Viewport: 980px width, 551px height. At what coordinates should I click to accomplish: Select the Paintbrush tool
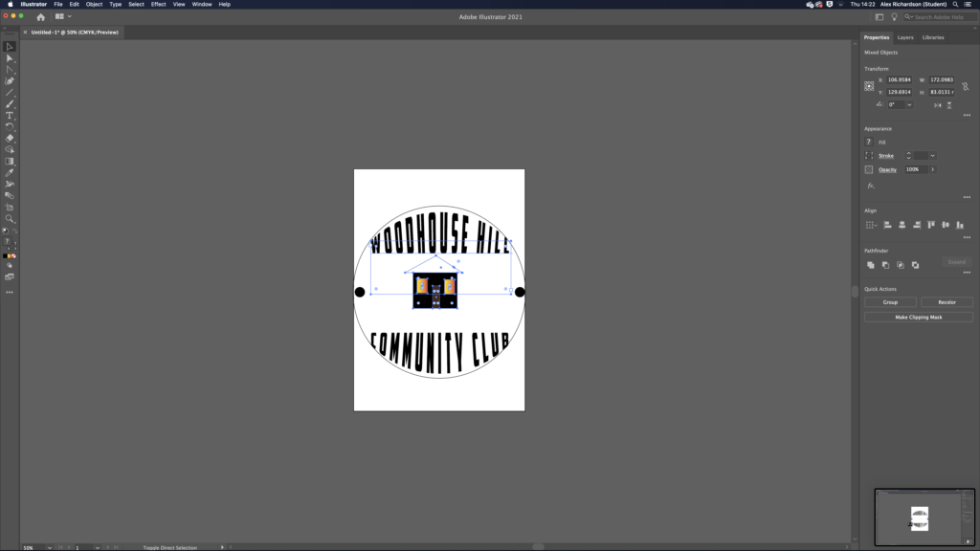(x=10, y=104)
